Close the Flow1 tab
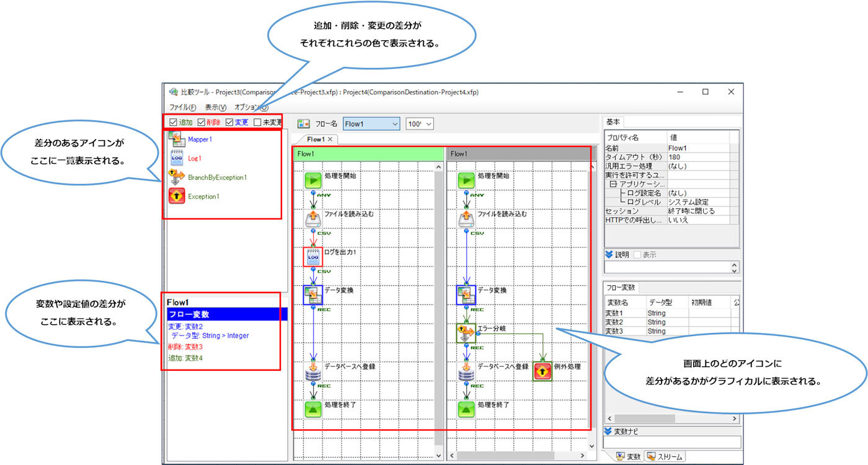868x465 pixels. click(x=330, y=139)
